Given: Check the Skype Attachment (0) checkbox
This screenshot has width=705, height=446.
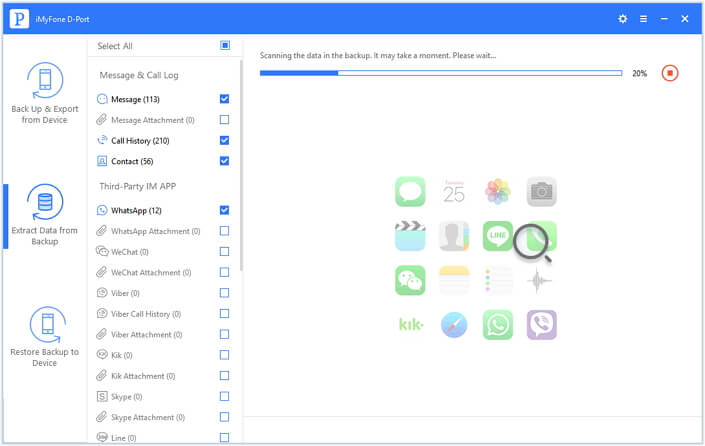Looking at the screenshot, I should pos(224,417).
